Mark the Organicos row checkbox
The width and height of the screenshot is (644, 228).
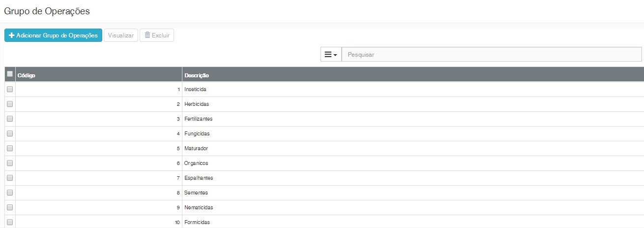10,163
